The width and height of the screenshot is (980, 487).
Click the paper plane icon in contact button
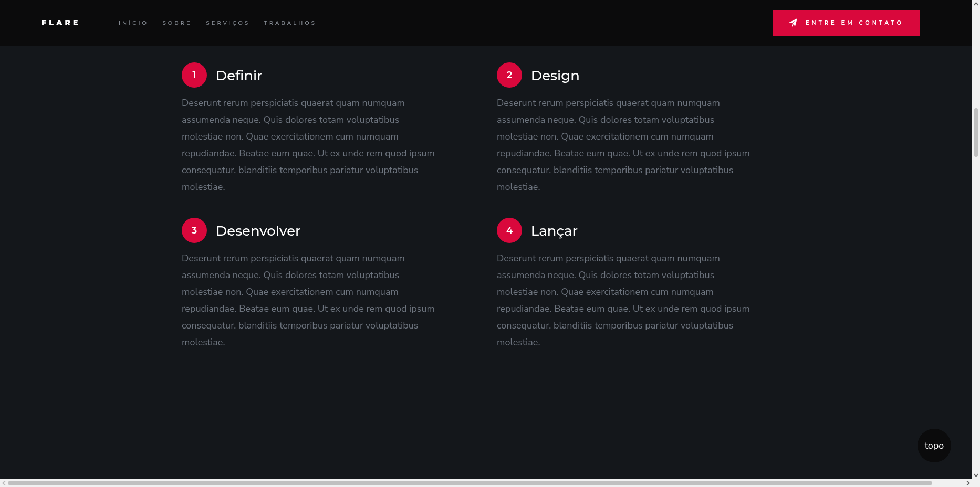click(794, 23)
